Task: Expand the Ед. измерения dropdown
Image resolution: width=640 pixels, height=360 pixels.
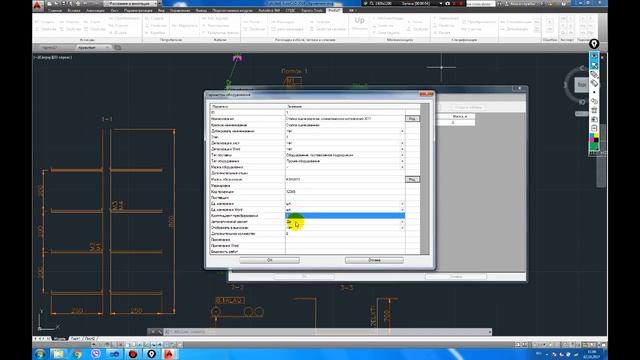Action: point(402,204)
